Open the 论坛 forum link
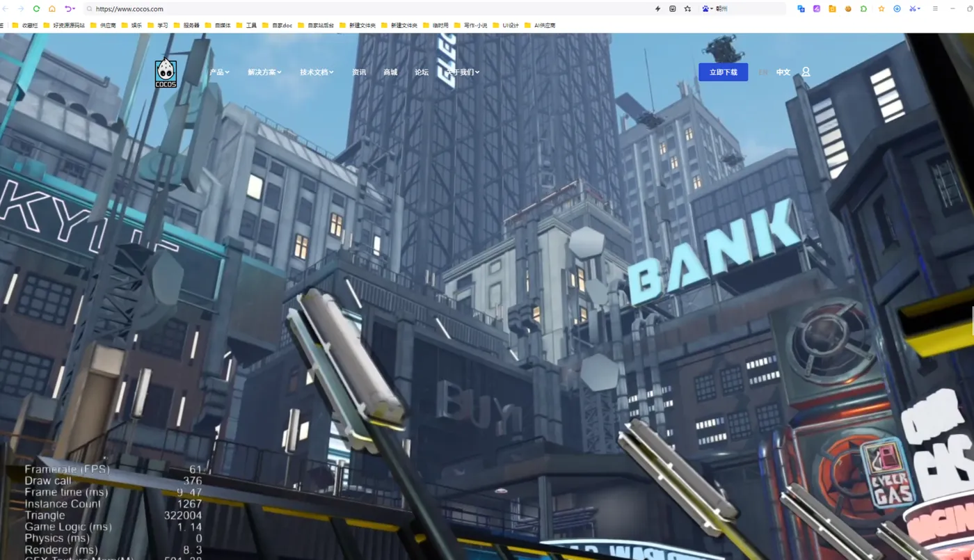This screenshot has width=974, height=560. pyautogui.click(x=422, y=72)
